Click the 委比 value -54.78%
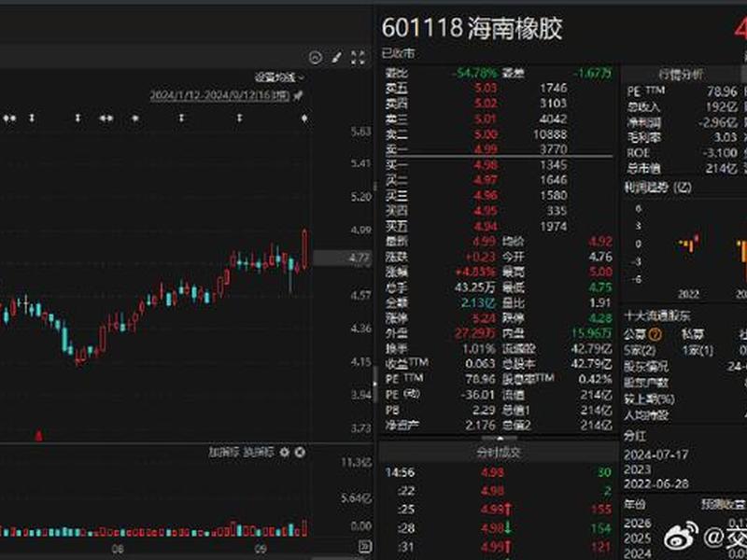 click(x=474, y=73)
